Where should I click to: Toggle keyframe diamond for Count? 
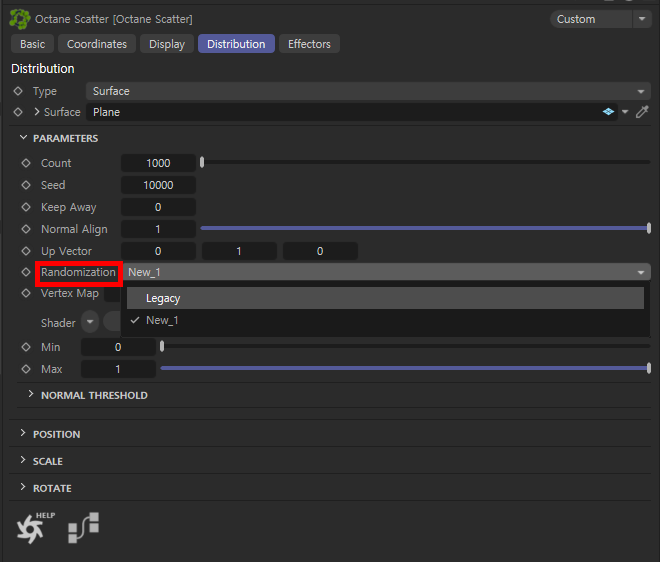click(26, 163)
